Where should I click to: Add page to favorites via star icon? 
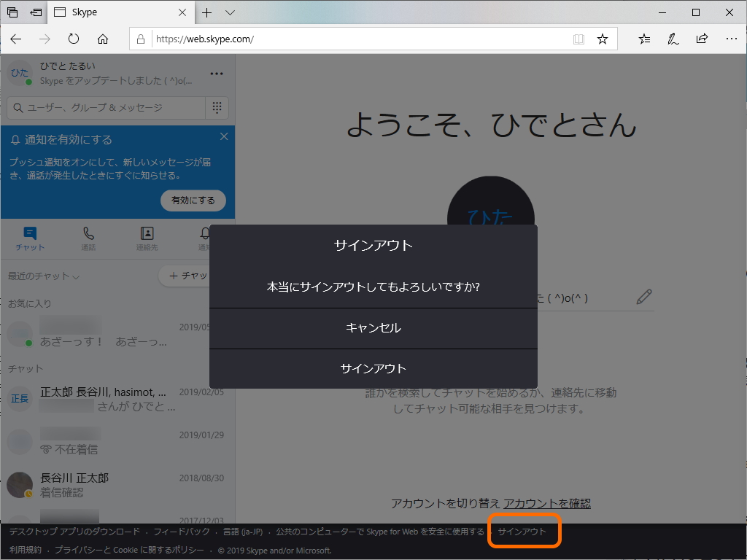click(603, 38)
